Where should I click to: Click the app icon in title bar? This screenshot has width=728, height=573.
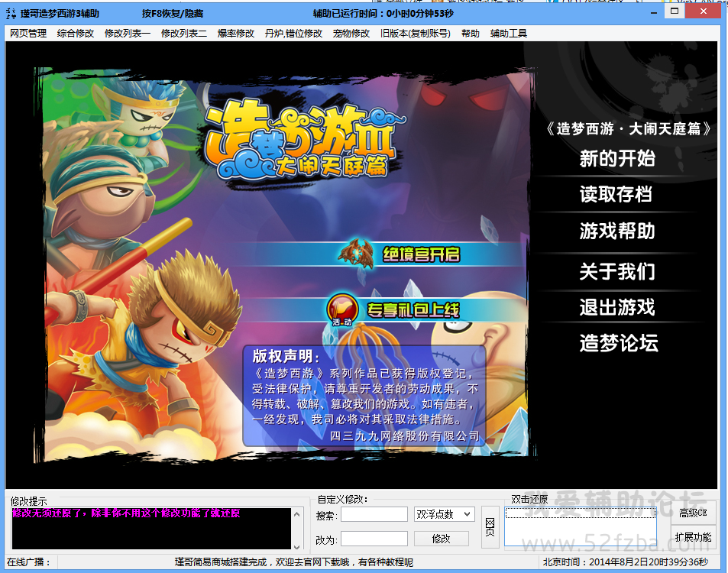pyautogui.click(x=11, y=13)
